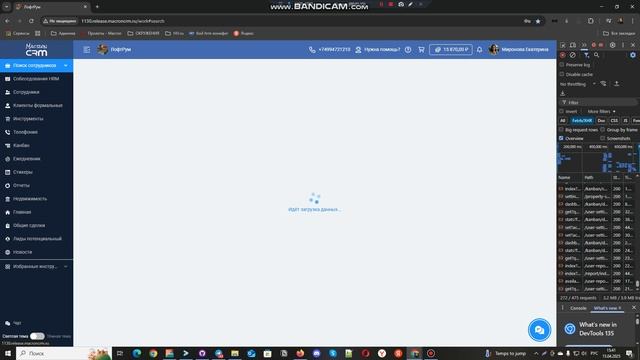Open the Инструменты sidebar section
The width and height of the screenshot is (640, 360).
click(x=36, y=119)
